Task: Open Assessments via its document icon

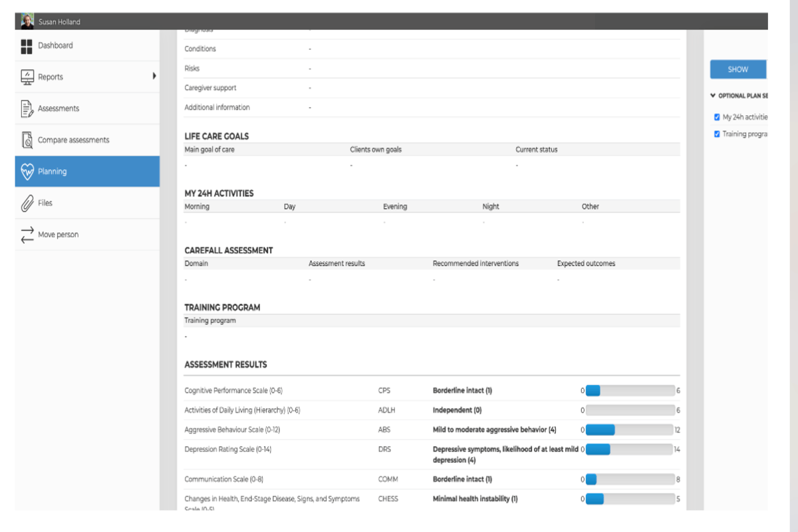Action: click(27, 108)
